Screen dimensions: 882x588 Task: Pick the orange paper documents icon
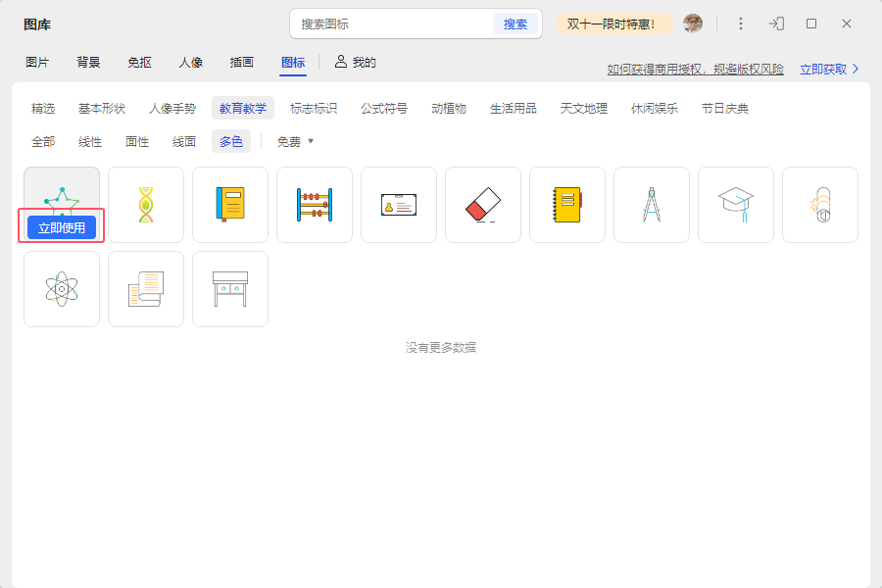coord(146,289)
